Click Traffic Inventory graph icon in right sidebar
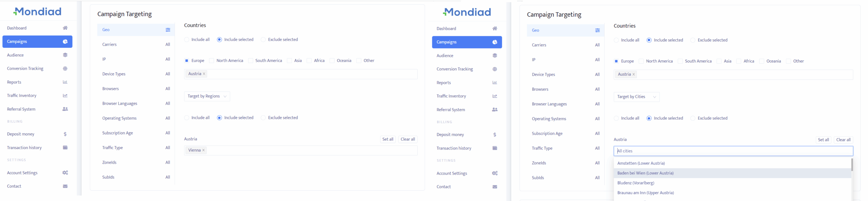The height and width of the screenshot is (201, 868). tap(495, 96)
